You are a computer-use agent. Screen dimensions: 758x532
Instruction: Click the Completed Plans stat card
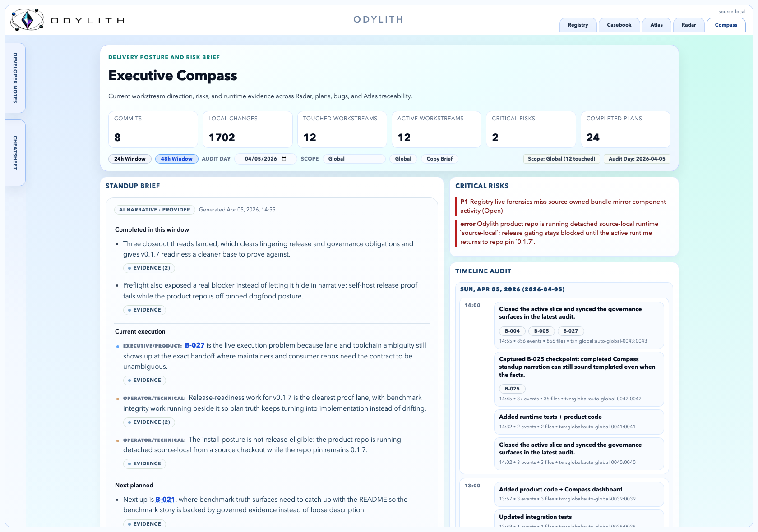[x=625, y=129]
